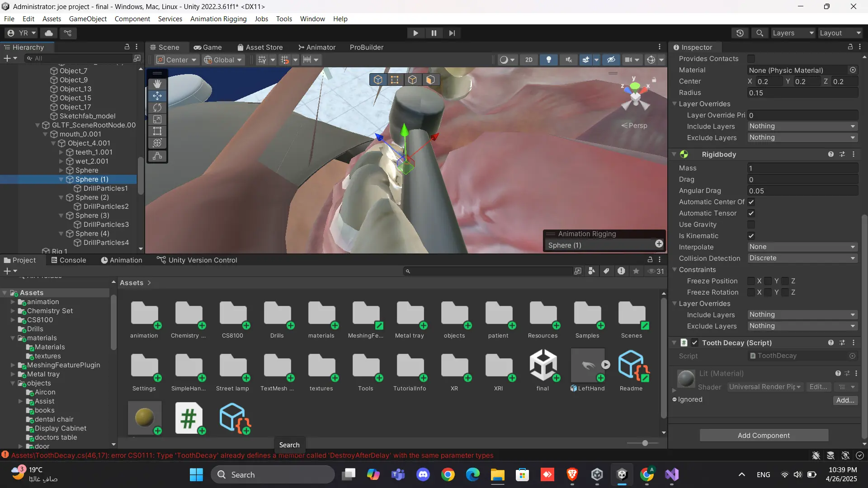Open the cloud services icon

click(x=49, y=33)
